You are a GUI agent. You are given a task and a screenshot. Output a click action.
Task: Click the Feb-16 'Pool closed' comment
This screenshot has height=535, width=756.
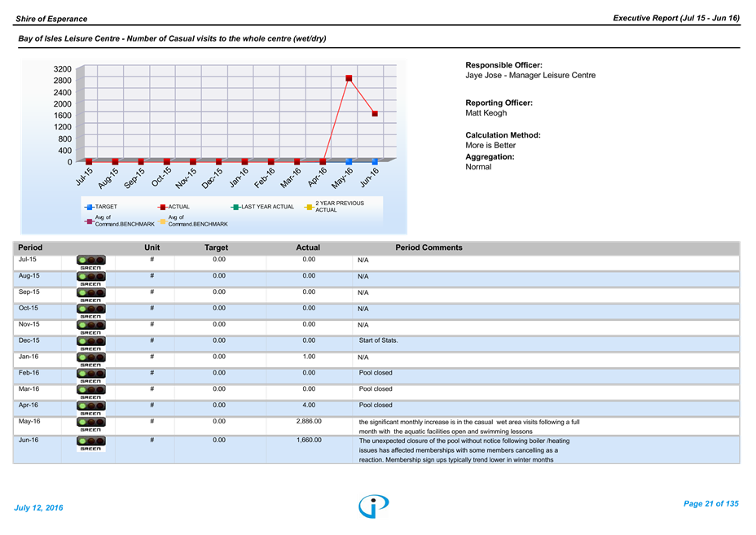pos(376,373)
